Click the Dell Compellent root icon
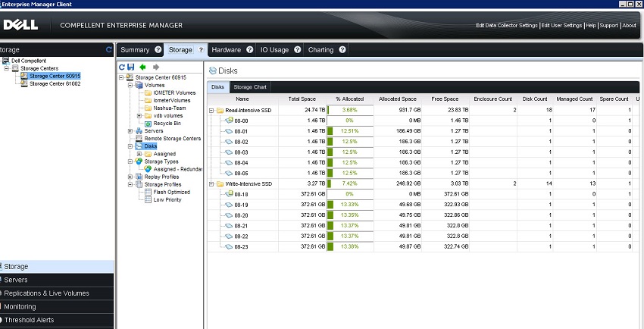Image resolution: width=644 pixels, height=329 pixels. 6,61
